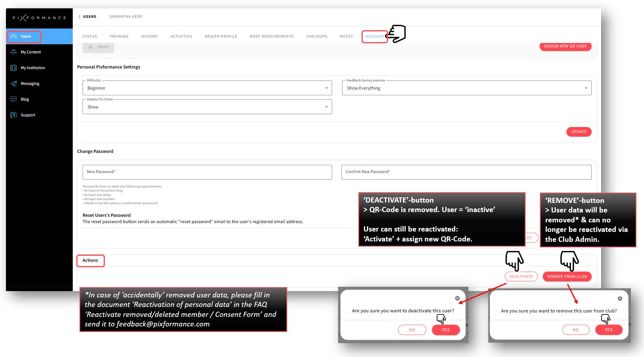Click the Actions section heading
Screen dimensions: 644x357
pyautogui.click(x=90, y=261)
